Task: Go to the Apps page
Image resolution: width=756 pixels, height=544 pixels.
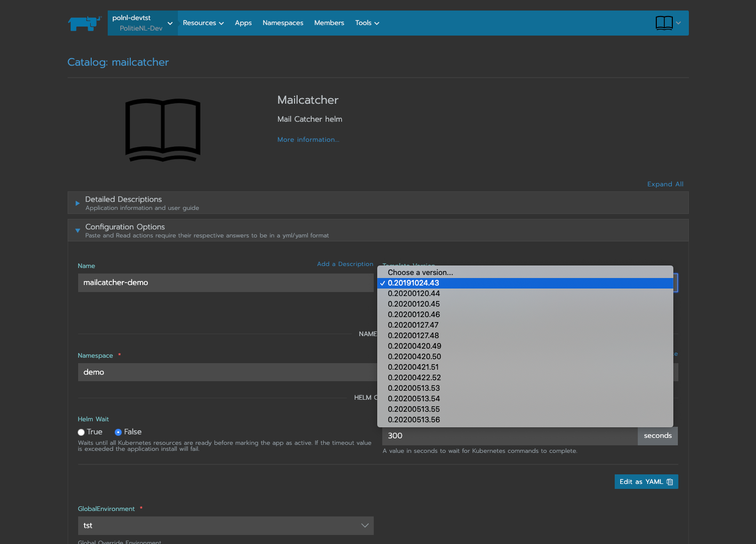Action: 243,23
